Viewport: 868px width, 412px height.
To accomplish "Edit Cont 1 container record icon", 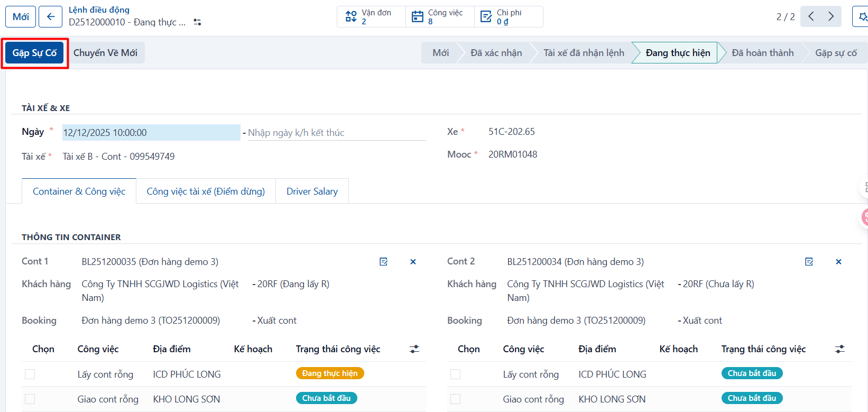I will point(384,262).
